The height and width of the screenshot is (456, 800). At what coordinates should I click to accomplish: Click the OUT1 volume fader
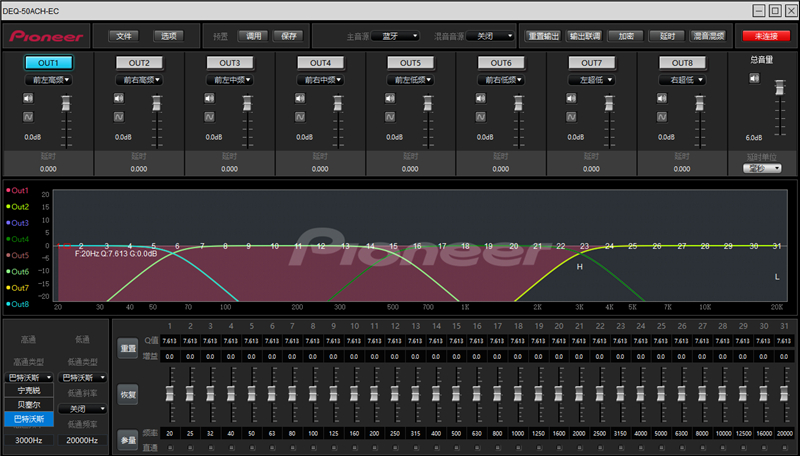click(x=66, y=104)
